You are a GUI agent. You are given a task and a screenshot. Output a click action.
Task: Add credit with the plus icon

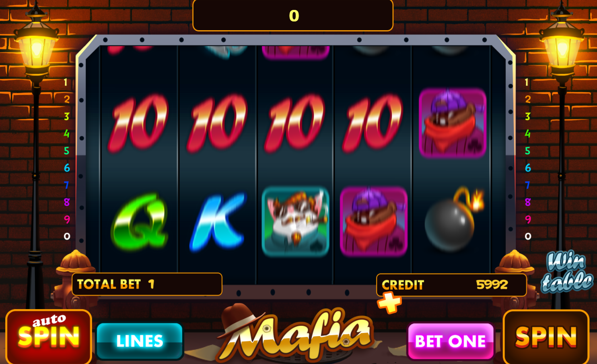389,303
